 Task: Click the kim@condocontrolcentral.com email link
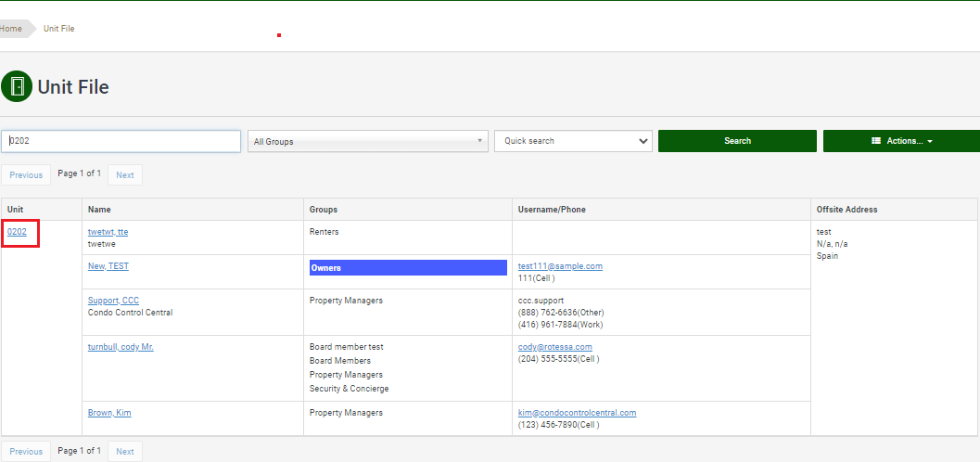click(577, 413)
